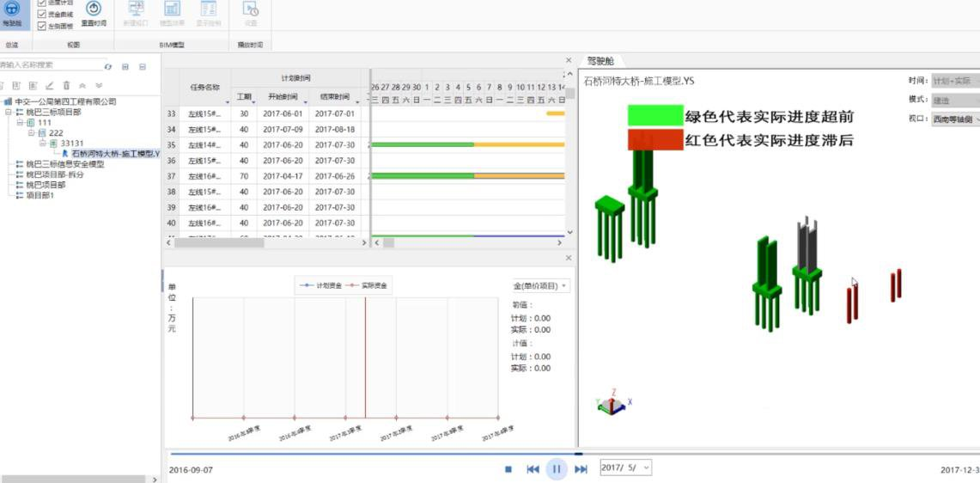980x483 pixels.
Task: Click the 2017-07-09 start date cell
Action: click(x=283, y=130)
